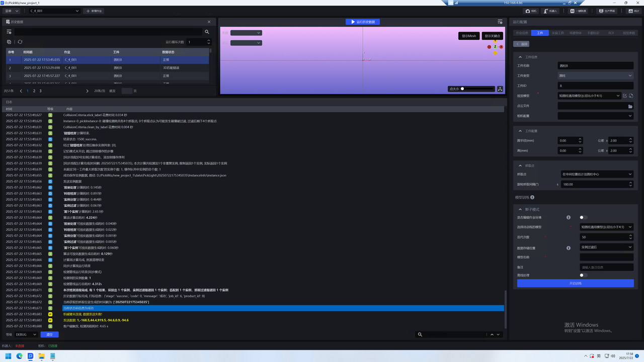Toggle the 离线处理 switch

(583, 276)
